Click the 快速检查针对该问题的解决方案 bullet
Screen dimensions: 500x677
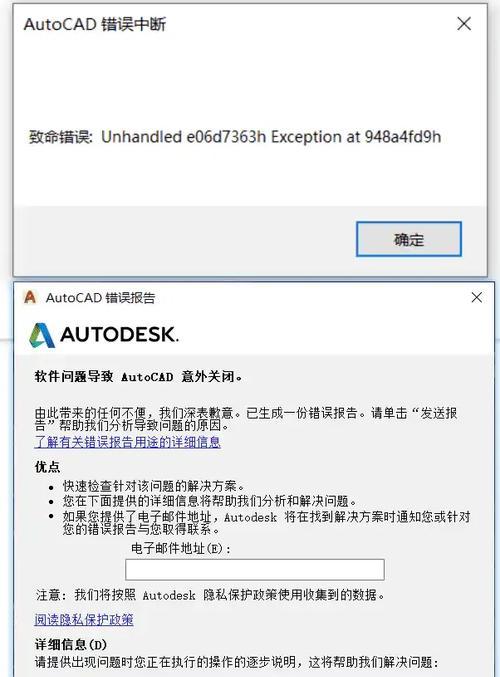click(154, 486)
